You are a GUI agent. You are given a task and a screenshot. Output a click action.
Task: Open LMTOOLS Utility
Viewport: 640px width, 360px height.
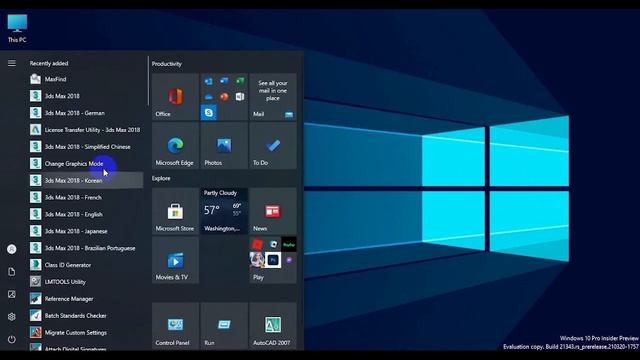86,282
